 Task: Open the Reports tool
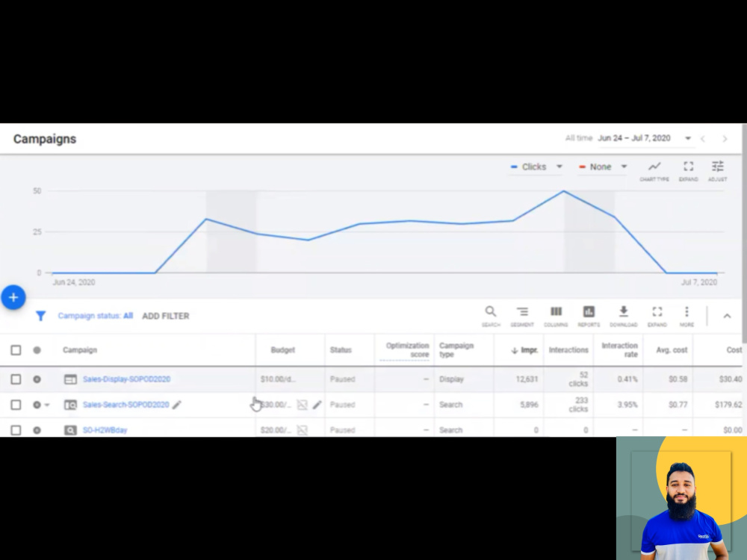[x=589, y=316]
